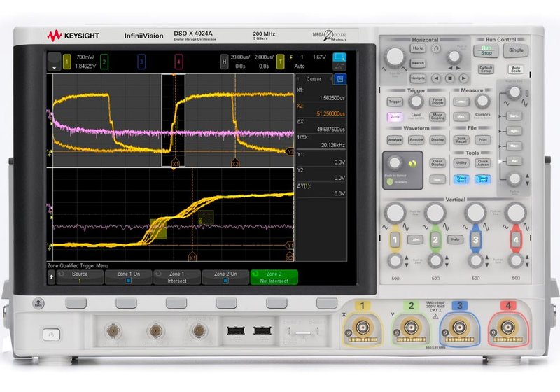Push the Quick Action button
This screenshot has height=392, width=560.
click(483, 163)
